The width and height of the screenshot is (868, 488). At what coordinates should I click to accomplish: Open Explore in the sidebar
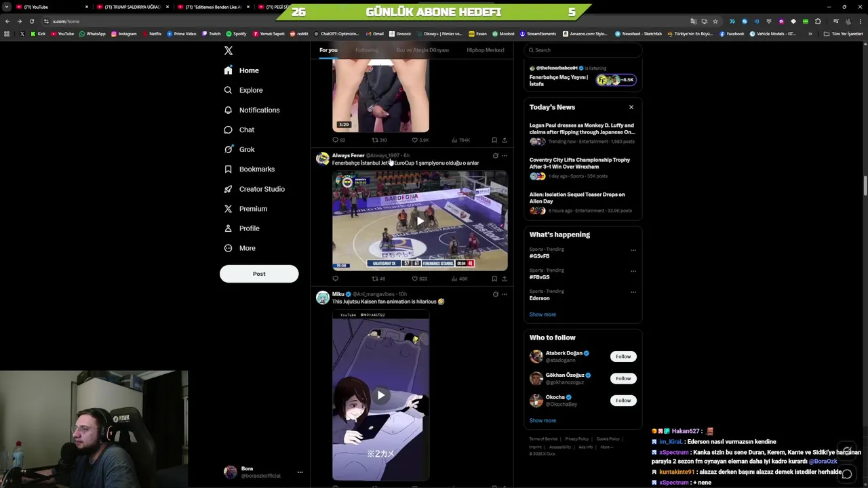click(243, 90)
